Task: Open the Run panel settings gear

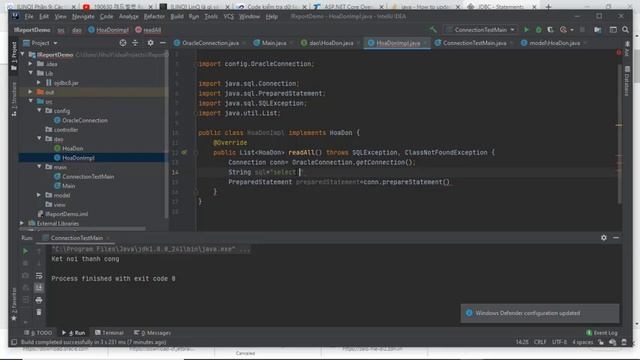Action: pyautogui.click(x=604, y=238)
